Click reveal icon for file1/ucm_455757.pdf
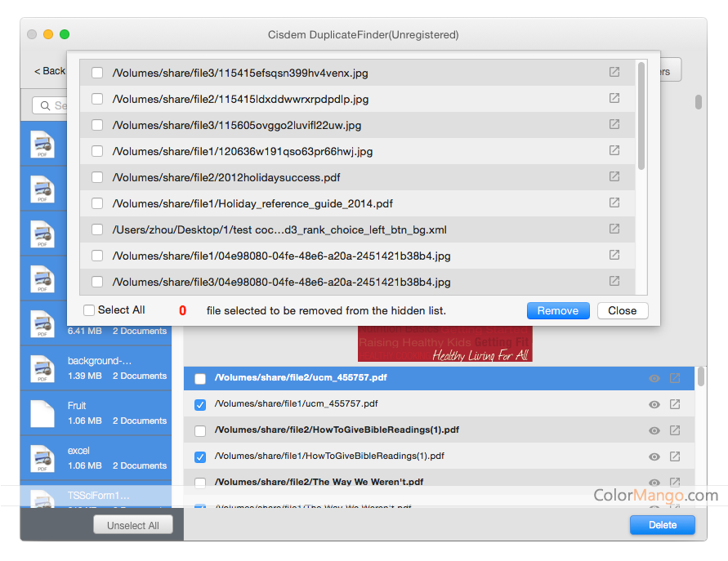This screenshot has width=728, height=561. (675, 404)
